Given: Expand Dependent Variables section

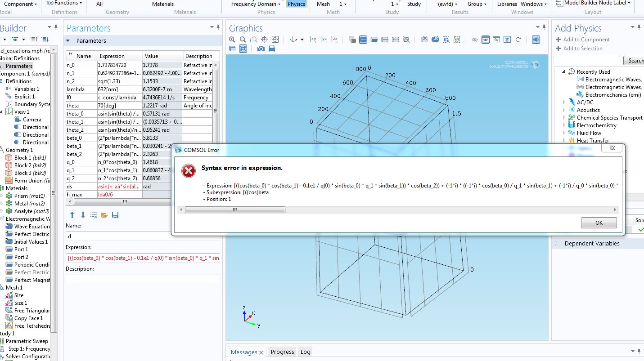Looking at the screenshot, I should point(556,244).
